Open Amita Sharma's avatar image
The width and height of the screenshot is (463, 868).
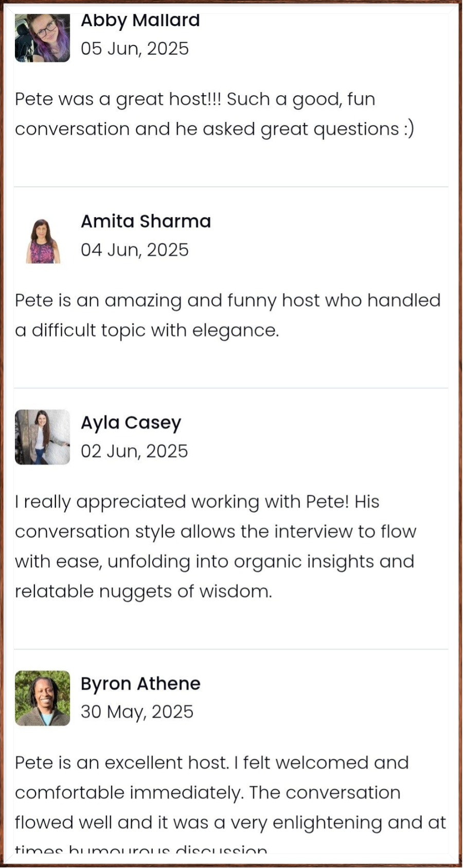point(43,241)
